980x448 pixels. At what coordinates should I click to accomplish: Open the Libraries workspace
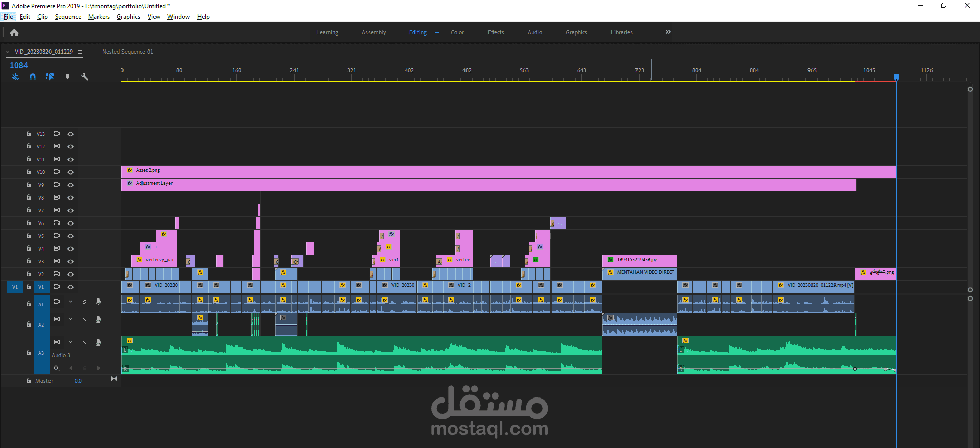[622, 32]
